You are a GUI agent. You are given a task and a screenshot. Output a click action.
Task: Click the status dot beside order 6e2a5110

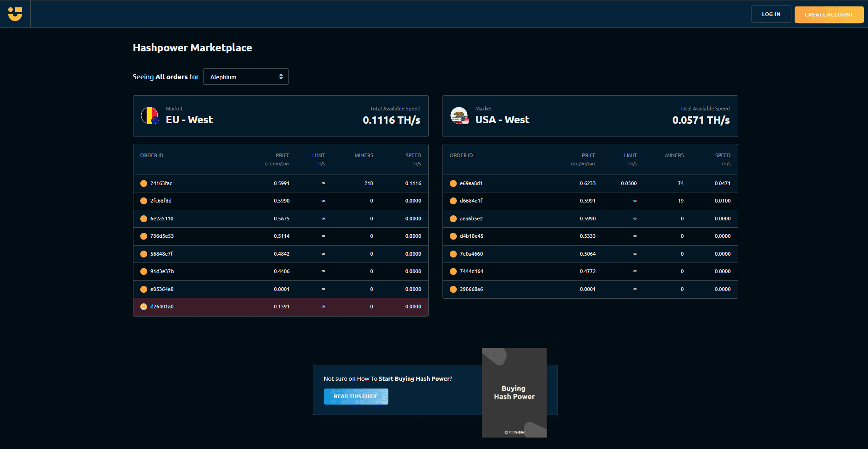pyautogui.click(x=144, y=219)
